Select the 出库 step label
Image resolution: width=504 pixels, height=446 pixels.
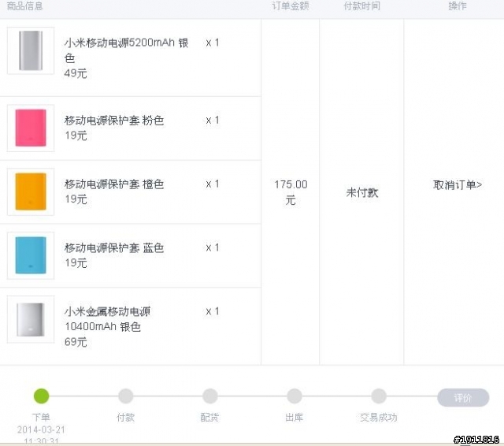(294, 418)
